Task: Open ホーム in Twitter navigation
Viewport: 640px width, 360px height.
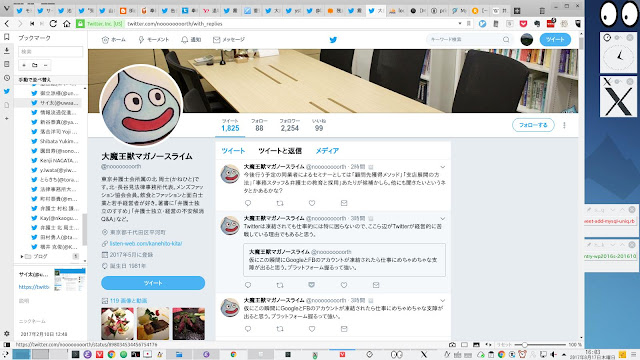Action: [x=113, y=40]
